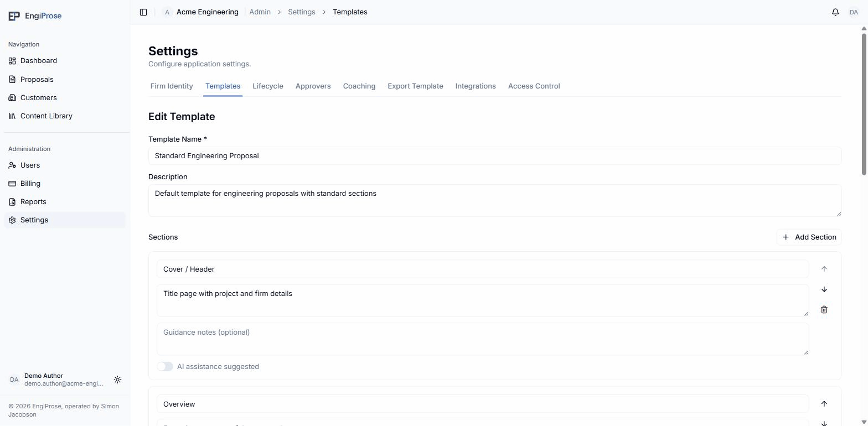Open Dashboard from navigation

(x=65, y=61)
